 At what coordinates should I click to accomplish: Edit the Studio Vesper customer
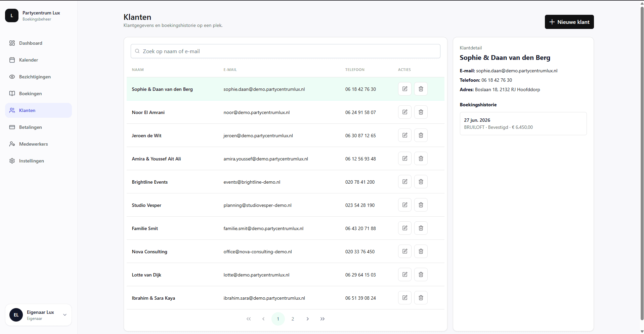[404, 205]
